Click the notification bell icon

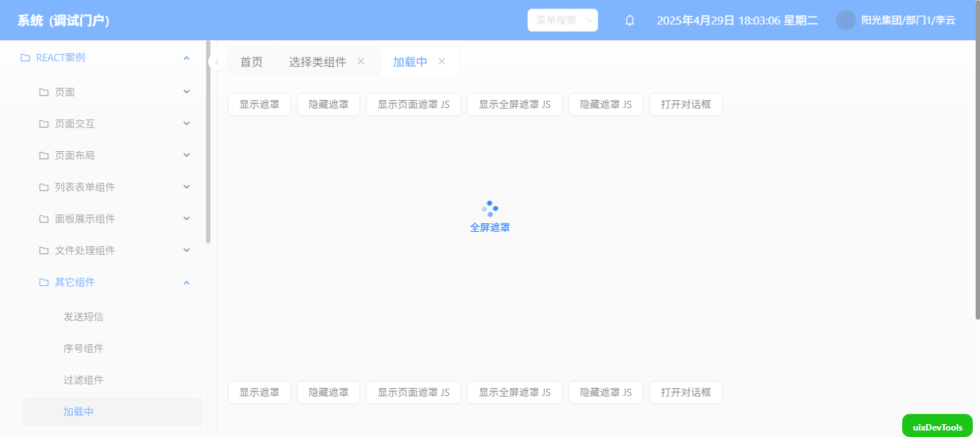(x=630, y=20)
